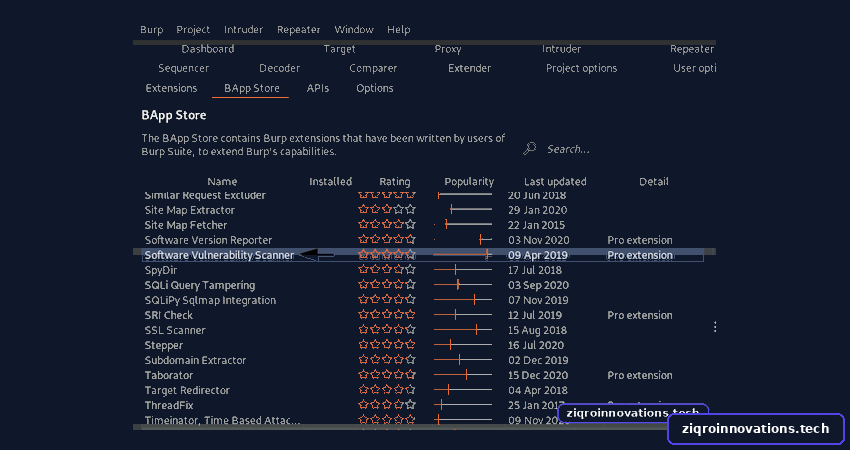
Task: Select Site Map Extractor extension
Action: [x=423, y=210]
